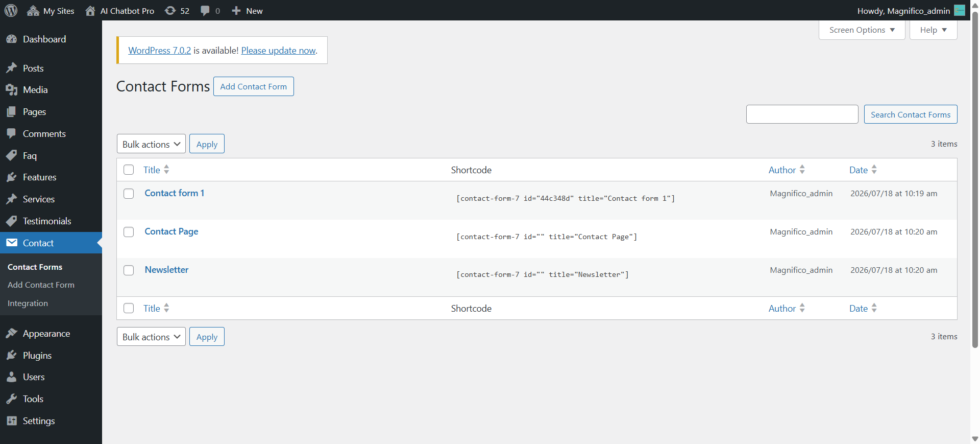This screenshot has height=444, width=980.
Task: Open the bottom Bulk actions dropdown
Action: (x=151, y=337)
